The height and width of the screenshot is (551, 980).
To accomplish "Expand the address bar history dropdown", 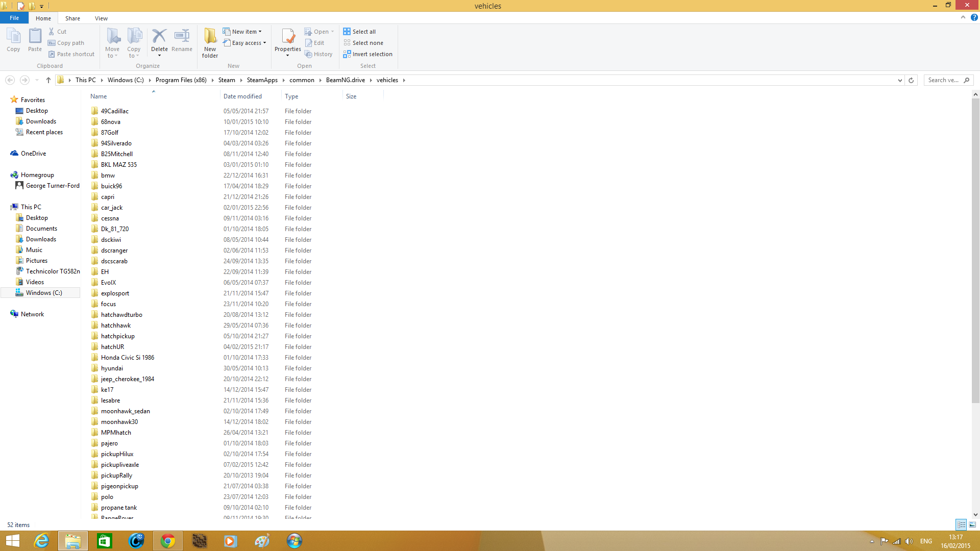I will [x=900, y=80].
